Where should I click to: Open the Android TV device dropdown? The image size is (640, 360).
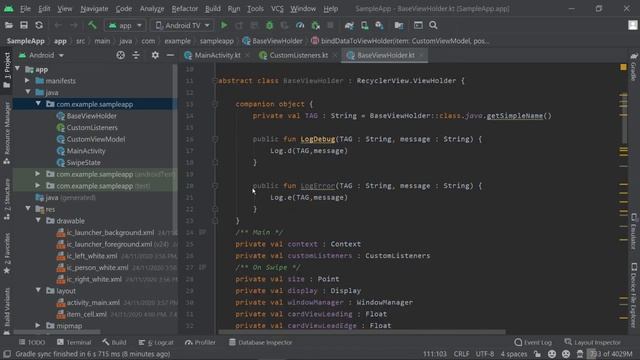point(182,25)
